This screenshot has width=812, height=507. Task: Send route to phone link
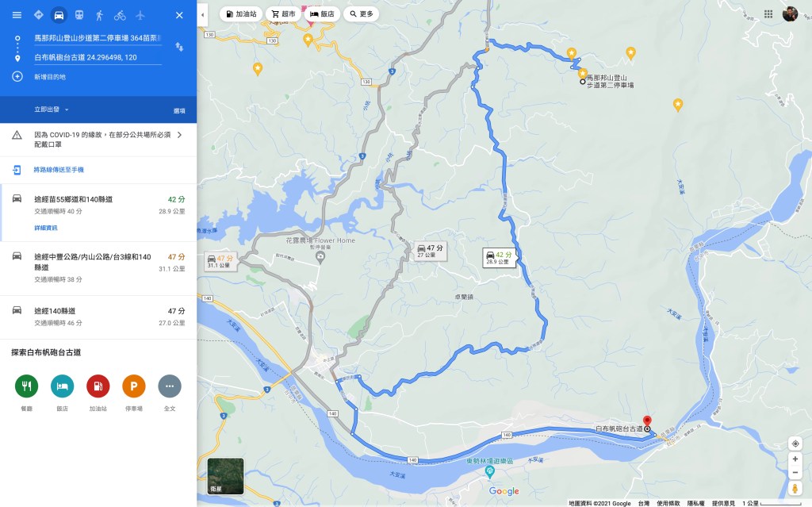tap(59, 170)
